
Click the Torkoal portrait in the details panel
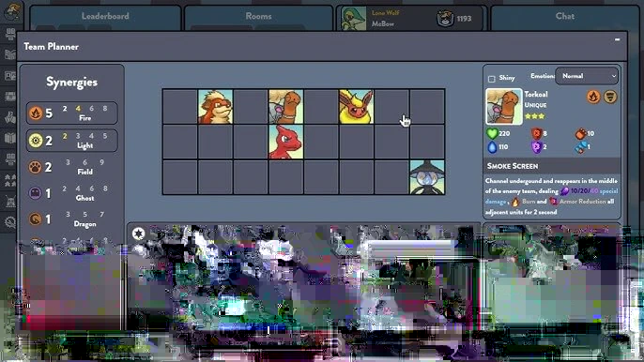pyautogui.click(x=504, y=106)
